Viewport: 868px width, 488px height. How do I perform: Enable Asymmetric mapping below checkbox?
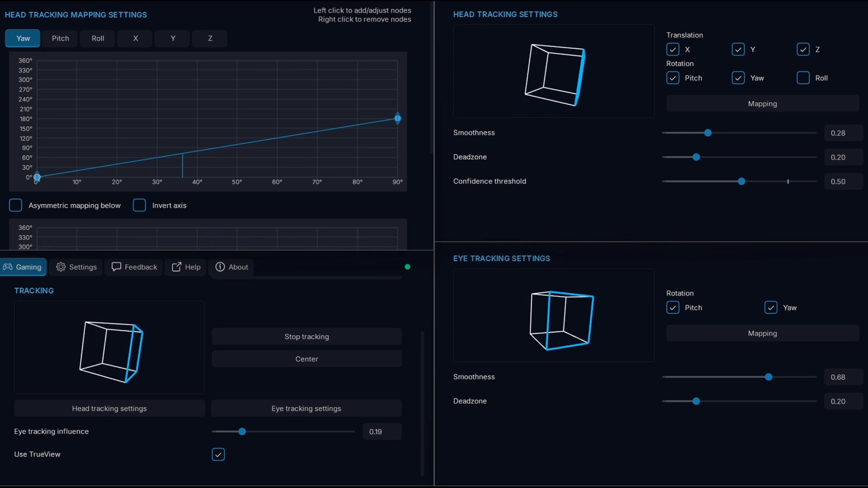click(16, 205)
